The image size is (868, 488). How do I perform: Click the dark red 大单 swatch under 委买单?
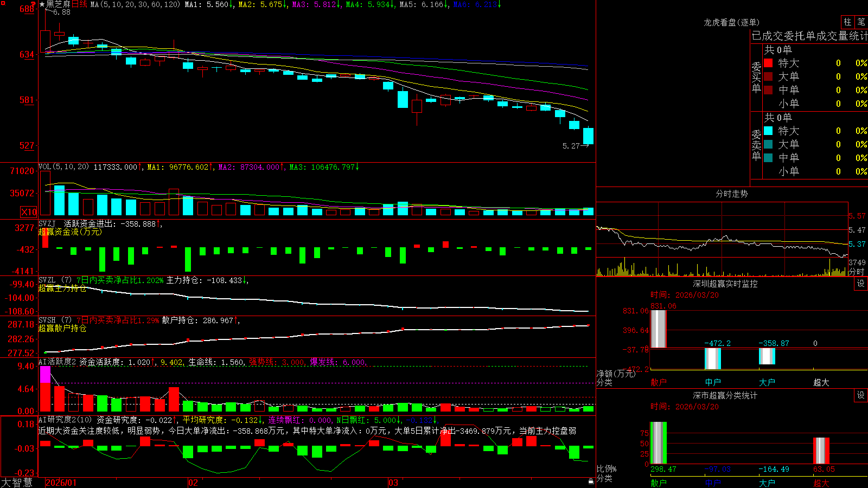tap(768, 76)
